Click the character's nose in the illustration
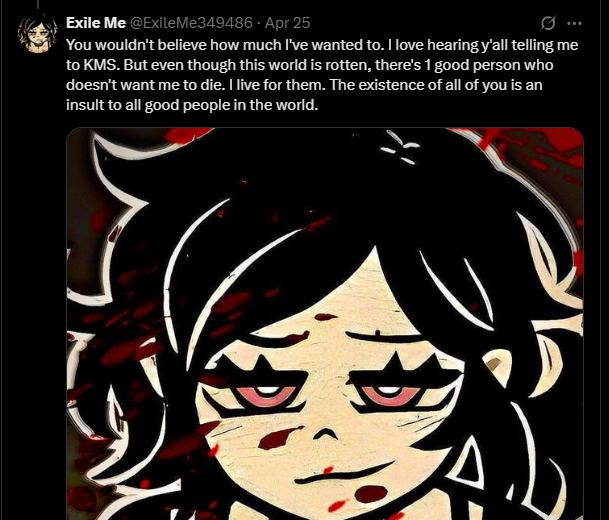The width and height of the screenshot is (609, 520). click(326, 432)
